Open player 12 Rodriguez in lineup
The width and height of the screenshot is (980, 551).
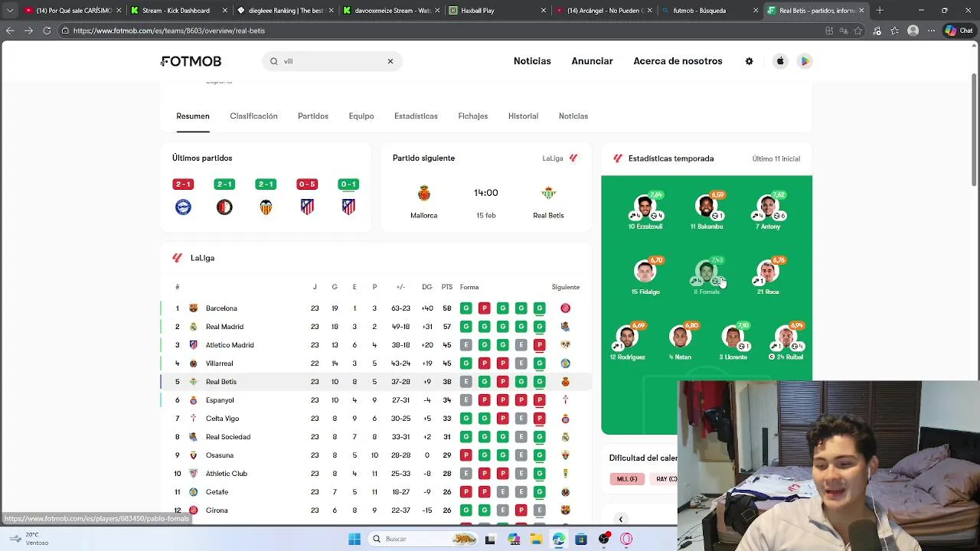tap(627, 341)
